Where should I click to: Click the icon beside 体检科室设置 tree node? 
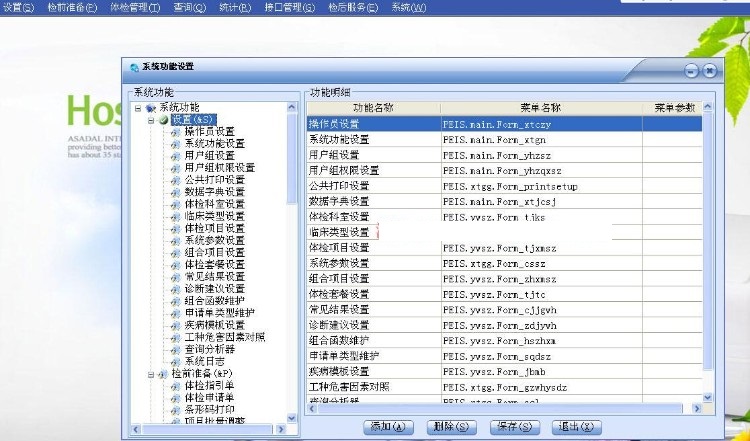click(x=176, y=204)
